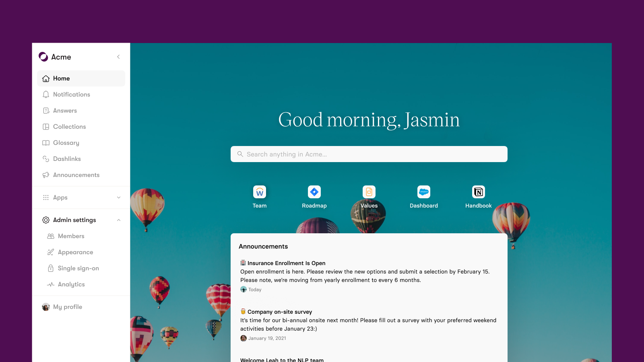Image resolution: width=644 pixels, height=362 pixels.
Task: Select the Answers icon in the sidebar
Action: pyautogui.click(x=45, y=110)
